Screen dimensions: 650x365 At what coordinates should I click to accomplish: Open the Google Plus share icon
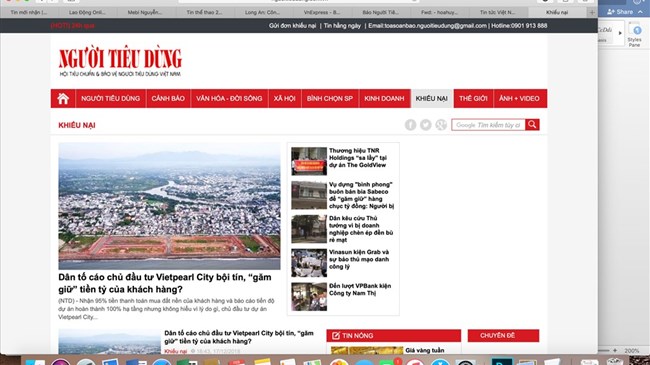coord(441,125)
